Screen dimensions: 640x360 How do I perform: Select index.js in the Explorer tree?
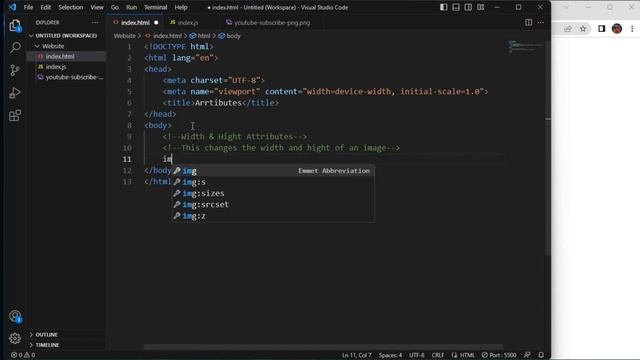point(66,67)
